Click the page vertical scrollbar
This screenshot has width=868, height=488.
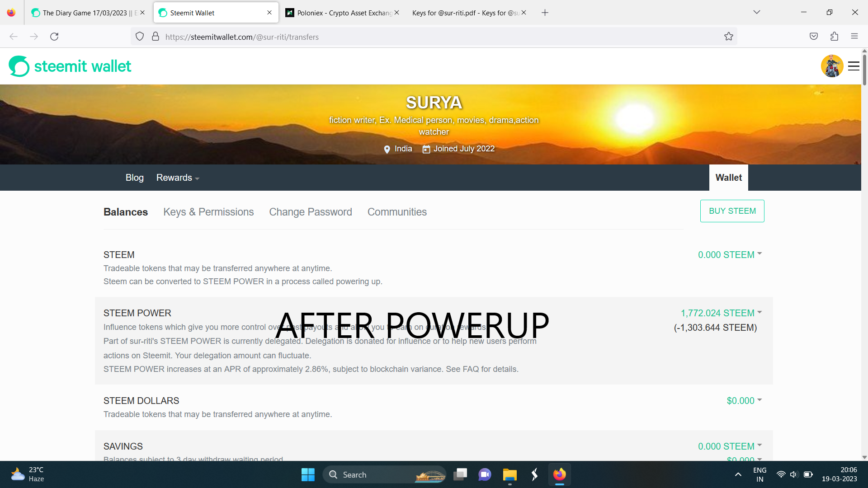(864, 70)
